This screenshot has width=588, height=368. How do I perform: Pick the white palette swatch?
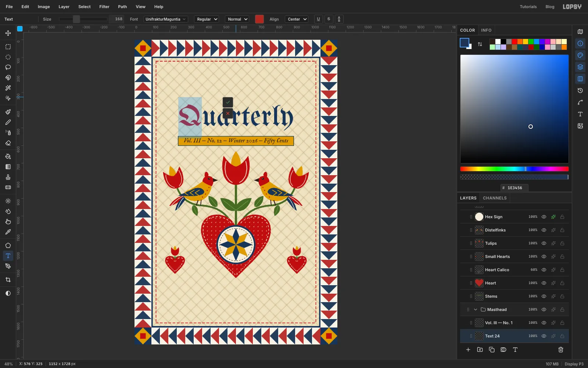(x=498, y=42)
